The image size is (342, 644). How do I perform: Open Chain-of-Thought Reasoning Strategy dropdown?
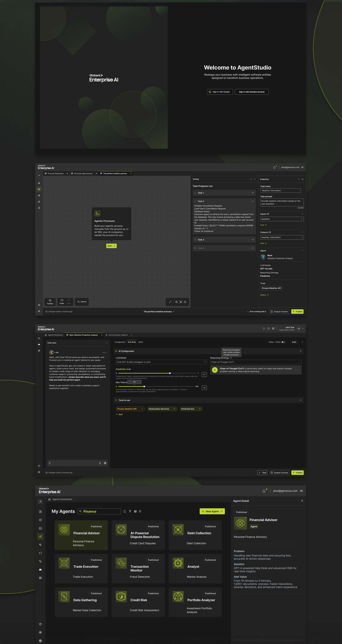(x=256, y=362)
